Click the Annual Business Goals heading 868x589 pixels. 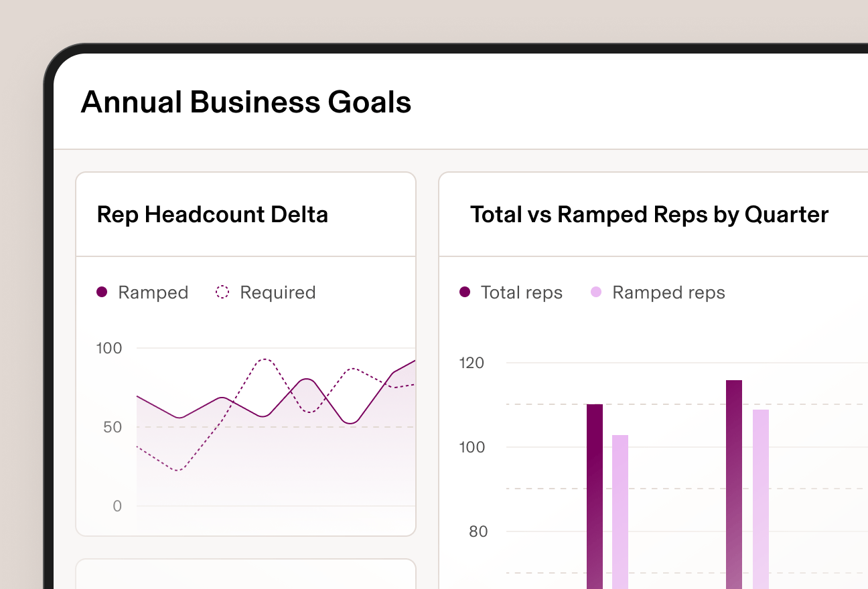tap(246, 102)
